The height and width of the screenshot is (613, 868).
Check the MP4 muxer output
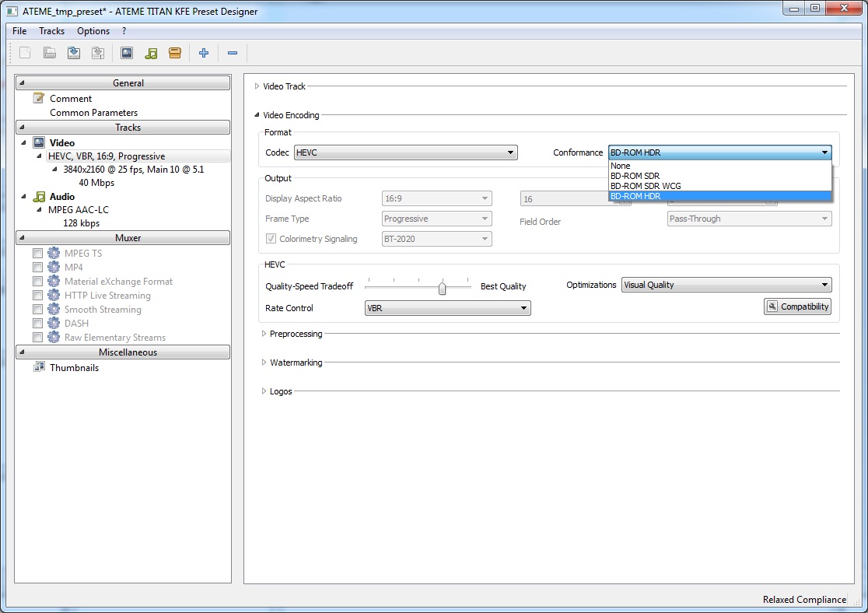point(37,267)
